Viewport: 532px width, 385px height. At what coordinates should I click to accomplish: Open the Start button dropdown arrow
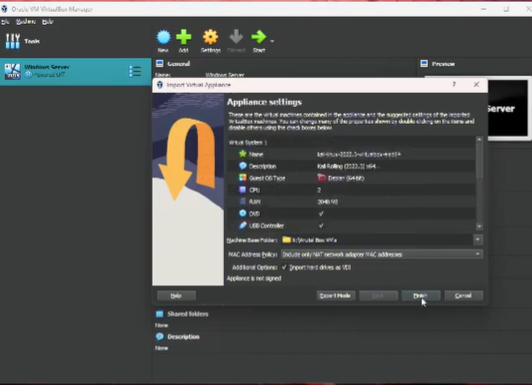[x=272, y=41]
